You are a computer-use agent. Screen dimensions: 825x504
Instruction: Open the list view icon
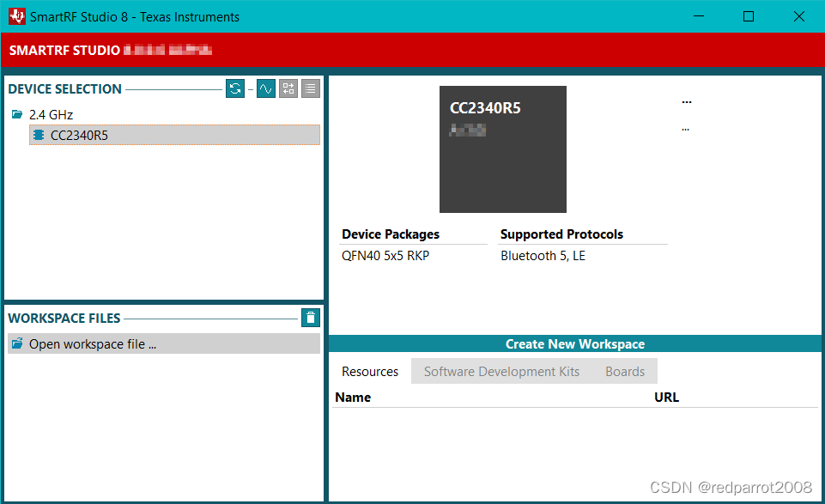311,88
